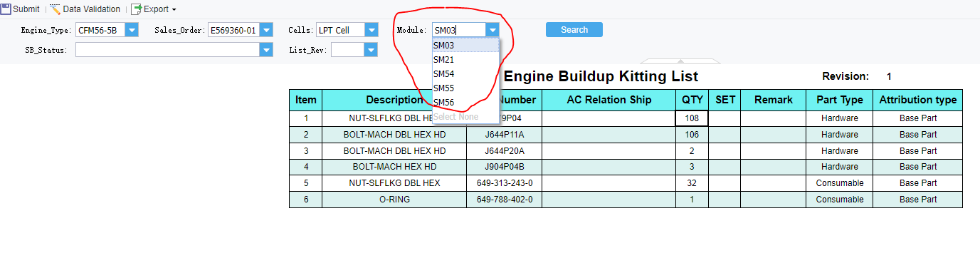This screenshot has width=980, height=268.
Task: Click the Part Type column header
Action: click(x=840, y=100)
